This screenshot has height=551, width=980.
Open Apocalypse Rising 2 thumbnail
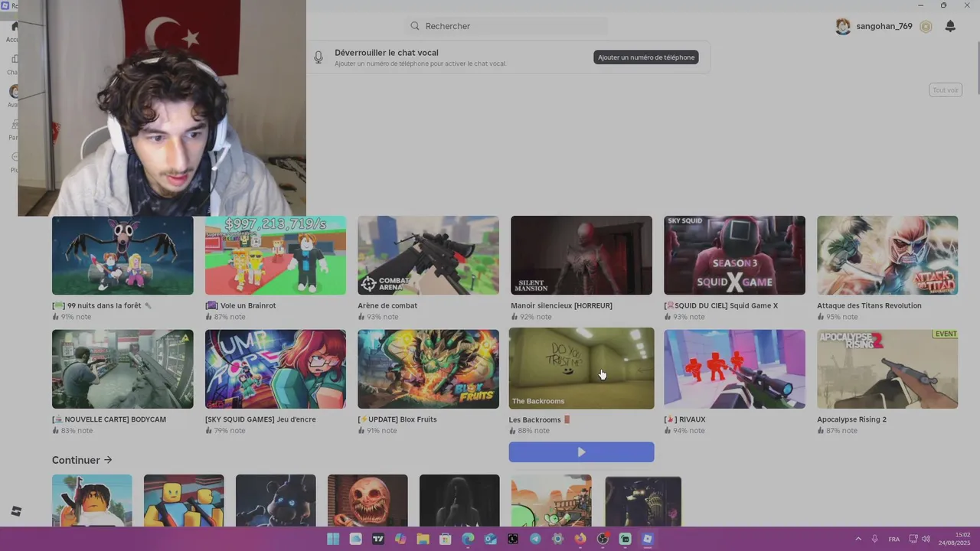point(887,369)
